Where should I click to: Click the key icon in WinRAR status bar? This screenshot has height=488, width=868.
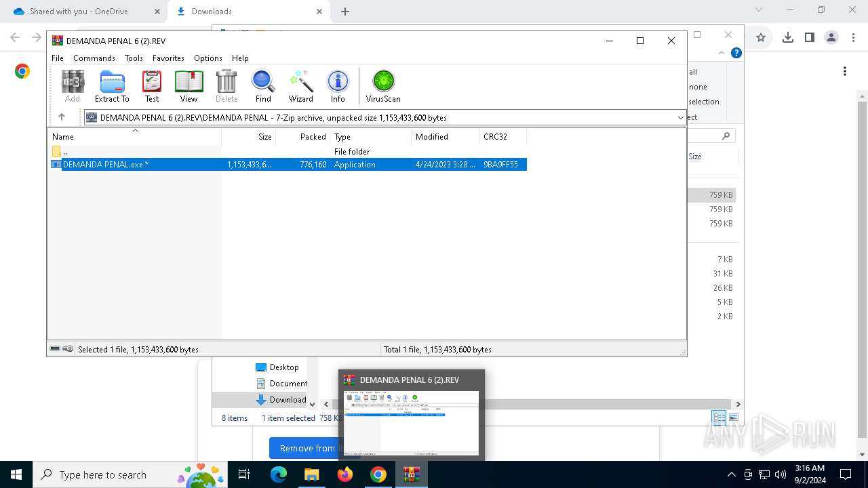[68, 349]
